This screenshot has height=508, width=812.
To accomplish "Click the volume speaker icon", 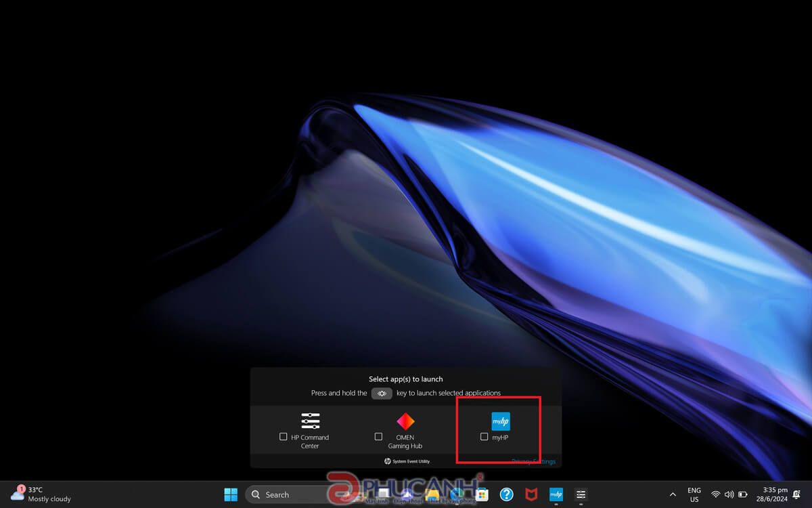I will tap(729, 494).
